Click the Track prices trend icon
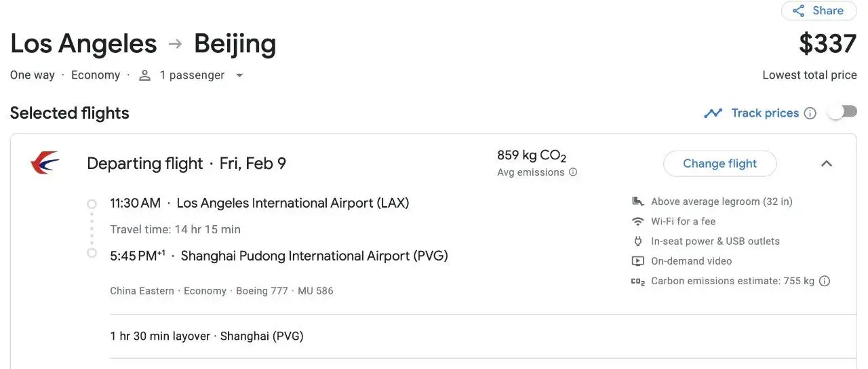The width and height of the screenshot is (868, 369). pos(713,113)
